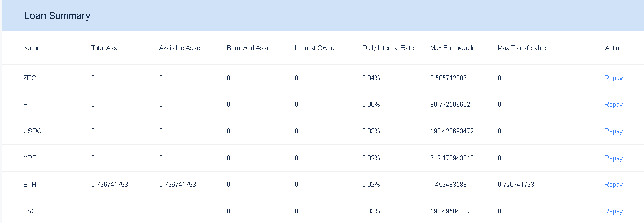Viewport: 644px width, 223px height.
Task: Click XRP max borrowable value 642.178943348
Action: point(452,158)
